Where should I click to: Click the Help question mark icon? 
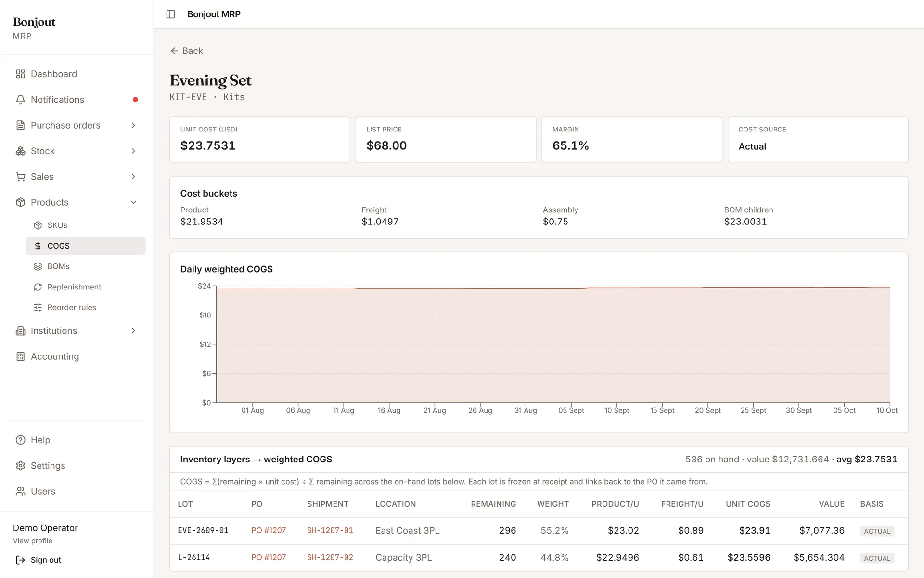point(20,440)
